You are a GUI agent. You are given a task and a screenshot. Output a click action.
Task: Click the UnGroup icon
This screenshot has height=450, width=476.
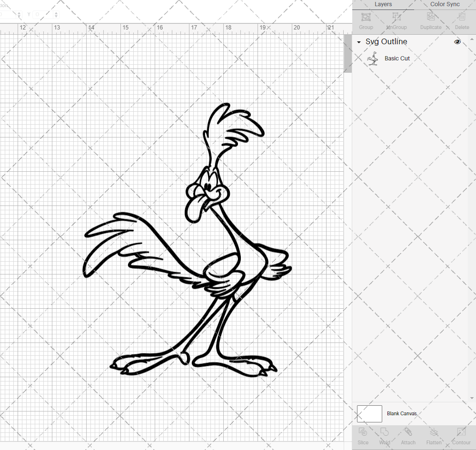[396, 17]
